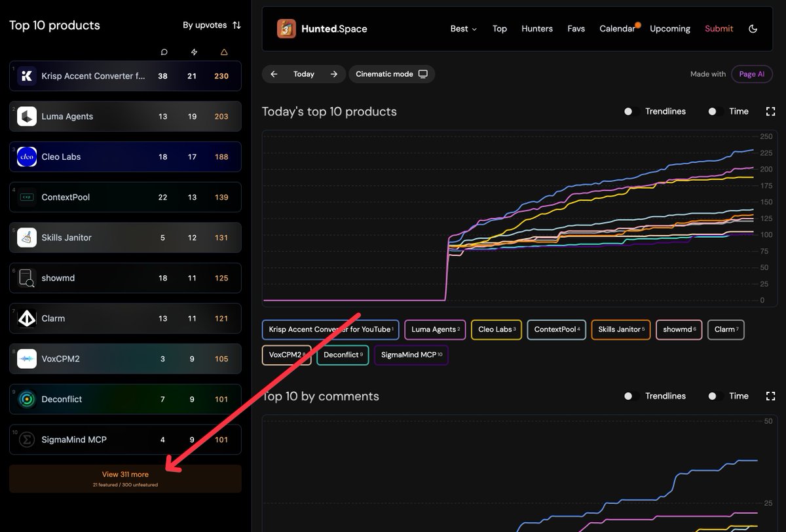This screenshot has width=786, height=532.
Task: Click the lightning bolt column icon
Action: coord(194,52)
